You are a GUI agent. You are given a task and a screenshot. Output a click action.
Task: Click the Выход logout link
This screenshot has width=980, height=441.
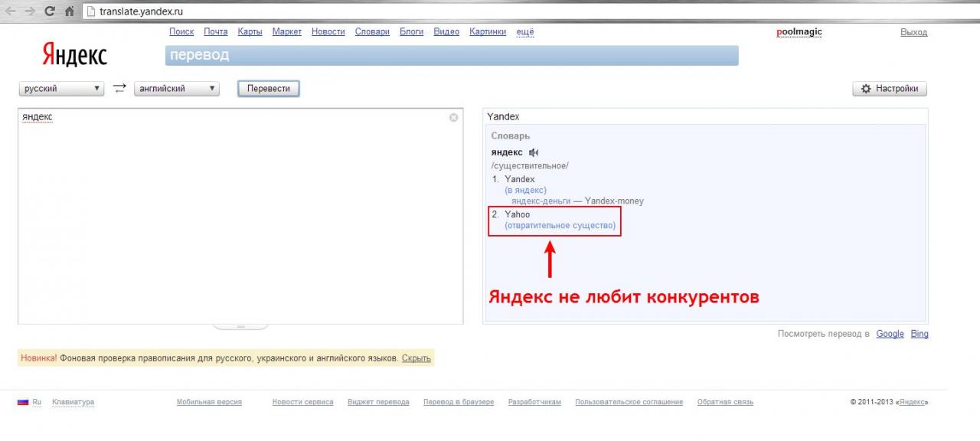click(913, 32)
